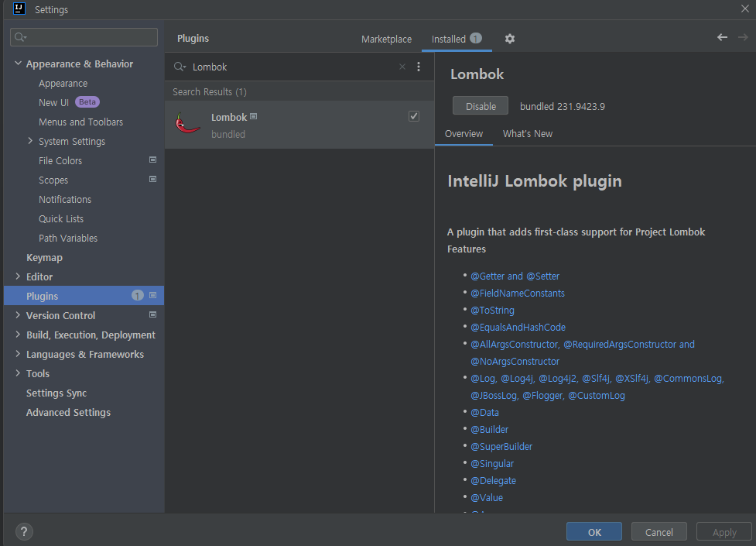
Task: Open the @FieldNameConstants link
Action: pos(518,293)
